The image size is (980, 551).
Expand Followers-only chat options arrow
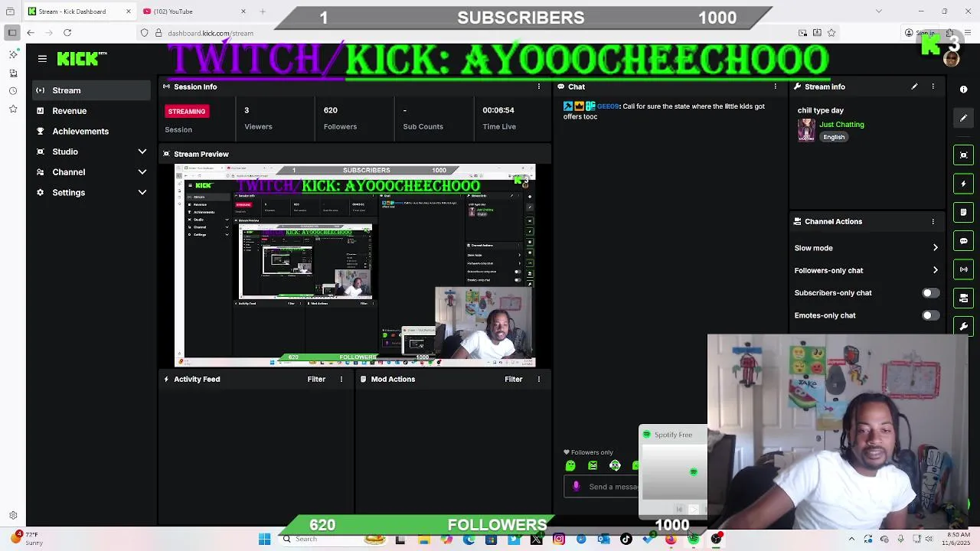coord(935,270)
